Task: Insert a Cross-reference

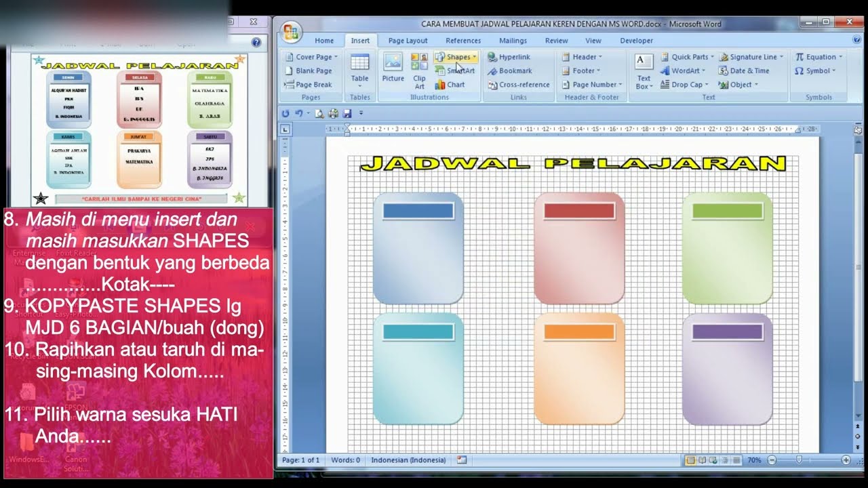Action: pyautogui.click(x=519, y=85)
